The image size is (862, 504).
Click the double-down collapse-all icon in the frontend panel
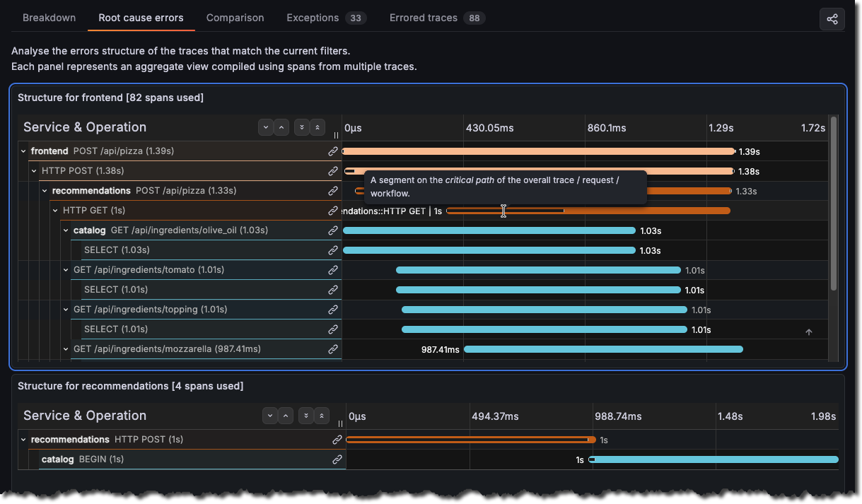click(301, 127)
